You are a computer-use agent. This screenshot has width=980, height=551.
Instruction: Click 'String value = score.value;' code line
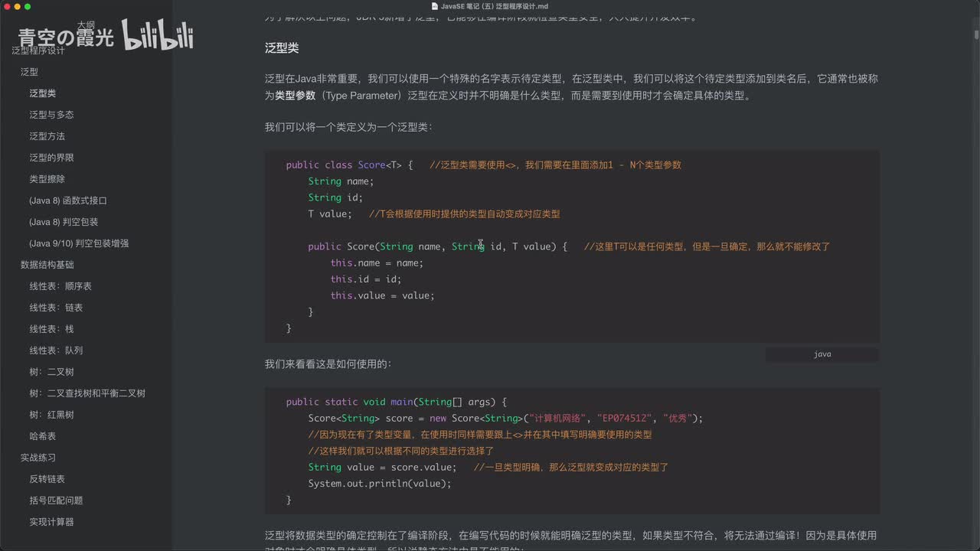pyautogui.click(x=382, y=467)
